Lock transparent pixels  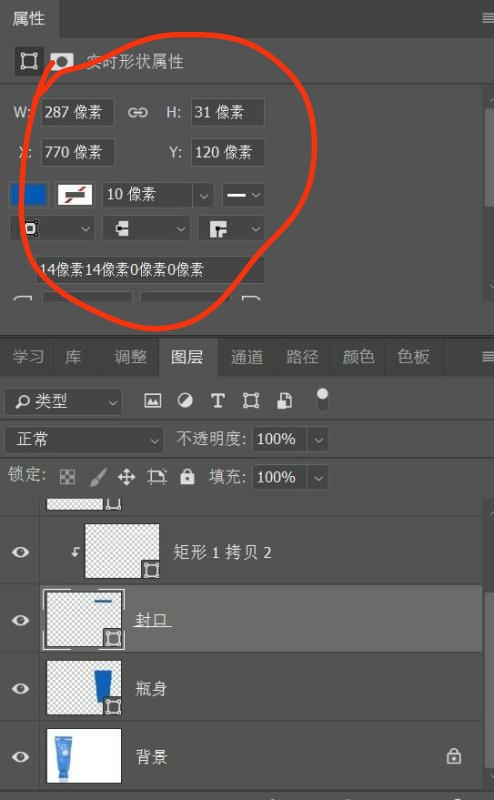67,477
